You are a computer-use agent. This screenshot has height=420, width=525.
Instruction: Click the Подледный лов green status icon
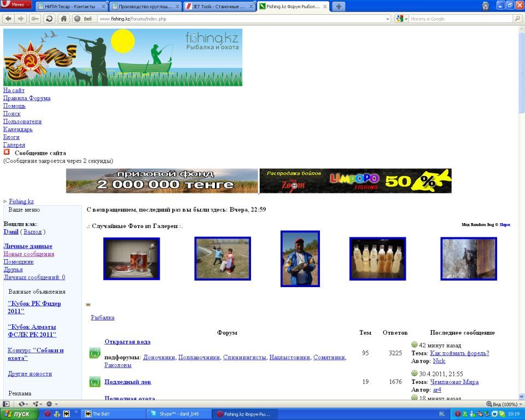95,382
